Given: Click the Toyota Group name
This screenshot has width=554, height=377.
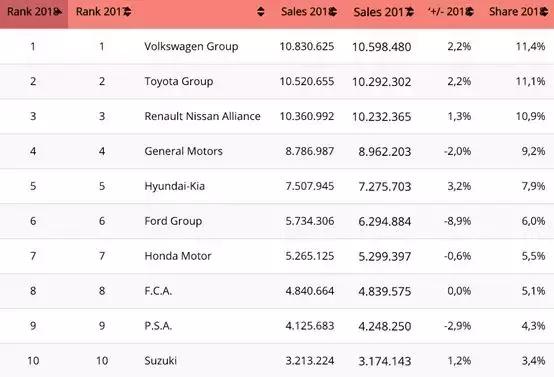Looking at the screenshot, I should click(x=179, y=82).
